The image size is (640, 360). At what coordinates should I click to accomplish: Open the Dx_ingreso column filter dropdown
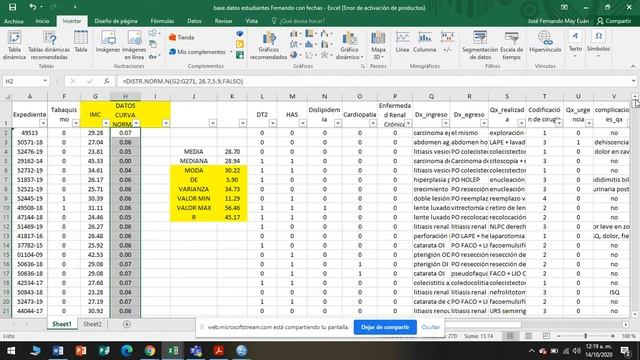[445, 123]
